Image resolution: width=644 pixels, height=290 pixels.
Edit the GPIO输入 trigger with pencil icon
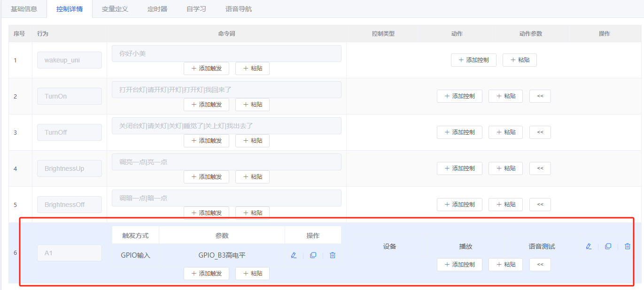pos(294,255)
